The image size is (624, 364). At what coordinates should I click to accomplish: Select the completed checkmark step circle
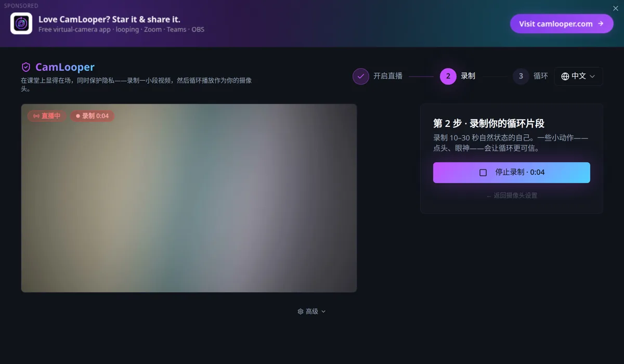coord(361,76)
